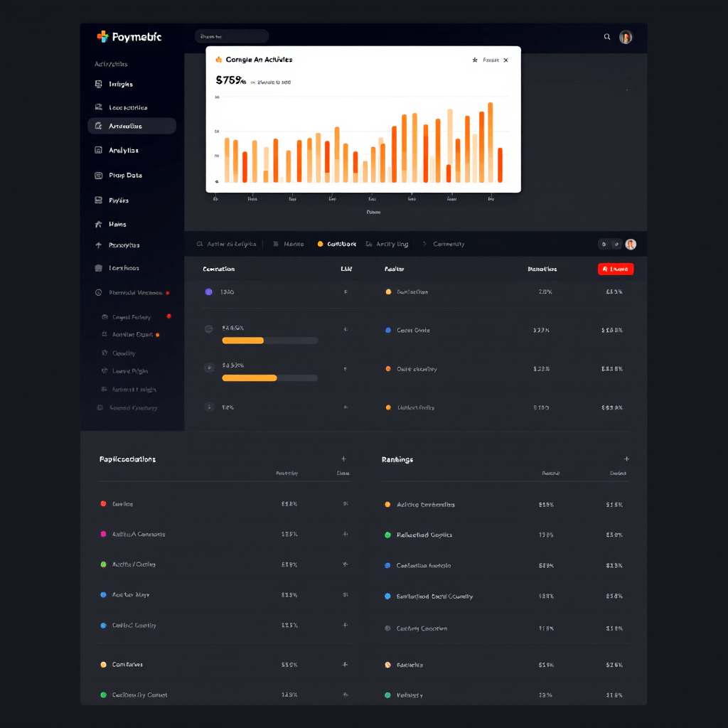This screenshot has height=728, width=728.
Task: Toggle the circle beside the first progress bar
Action: click(x=208, y=329)
